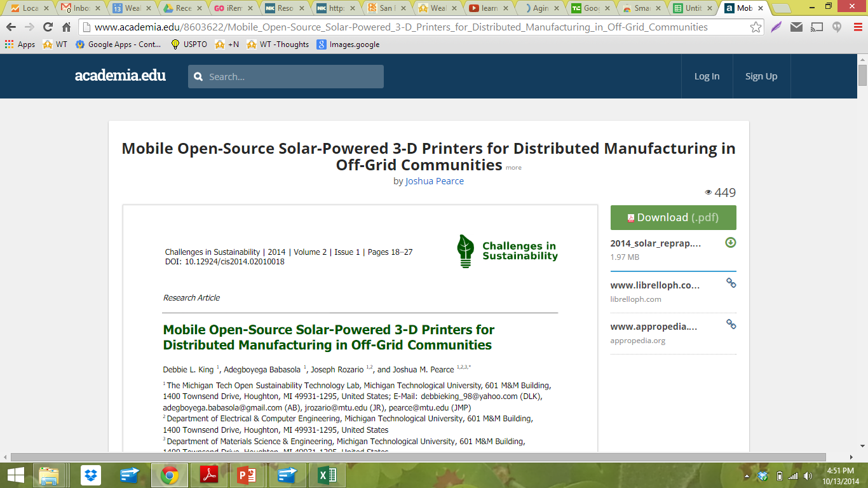
Task: Click the chain link icon beside librelloph
Action: [731, 283]
